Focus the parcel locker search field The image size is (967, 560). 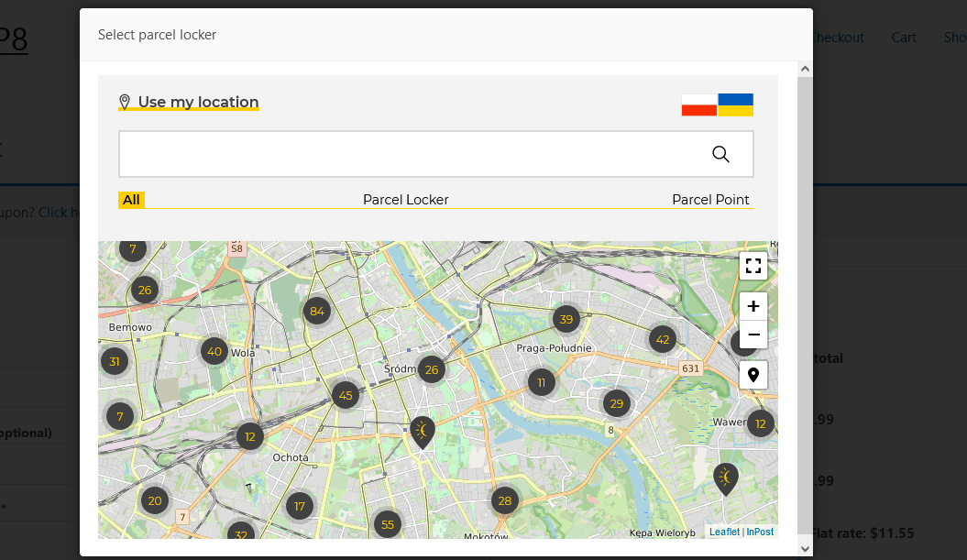(436, 154)
